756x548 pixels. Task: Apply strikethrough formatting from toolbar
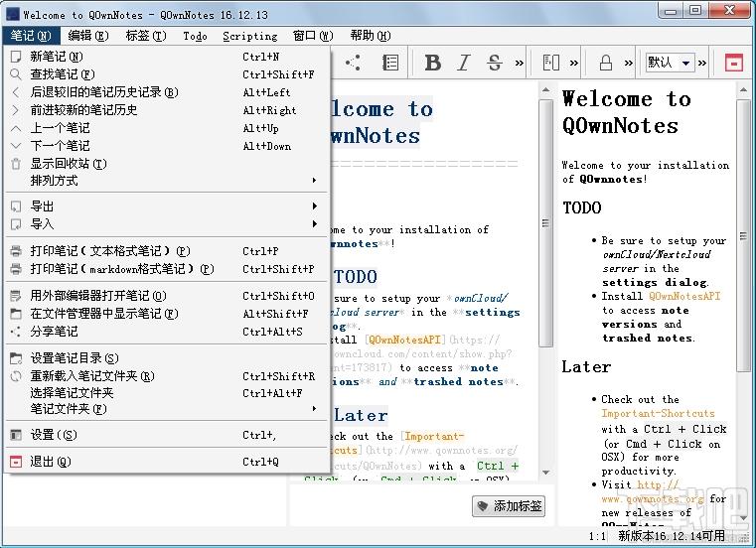[495, 63]
